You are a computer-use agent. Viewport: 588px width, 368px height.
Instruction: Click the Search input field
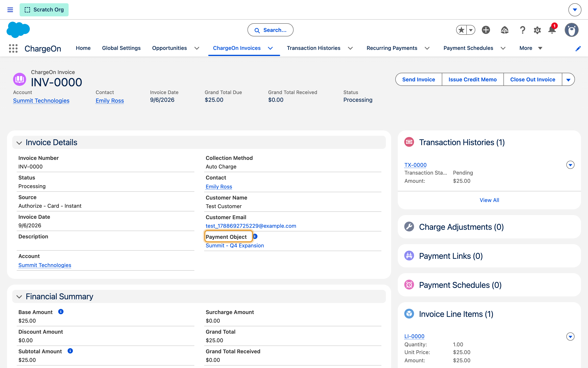coord(271,30)
